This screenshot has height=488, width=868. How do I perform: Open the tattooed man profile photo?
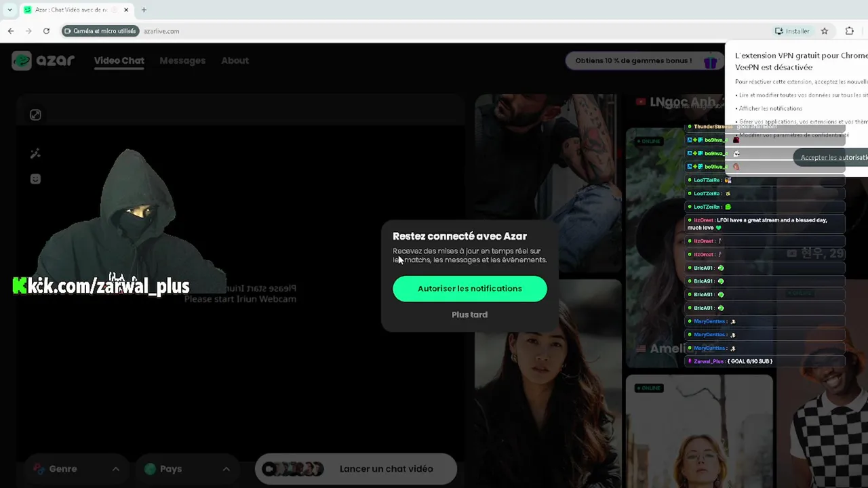point(548,183)
